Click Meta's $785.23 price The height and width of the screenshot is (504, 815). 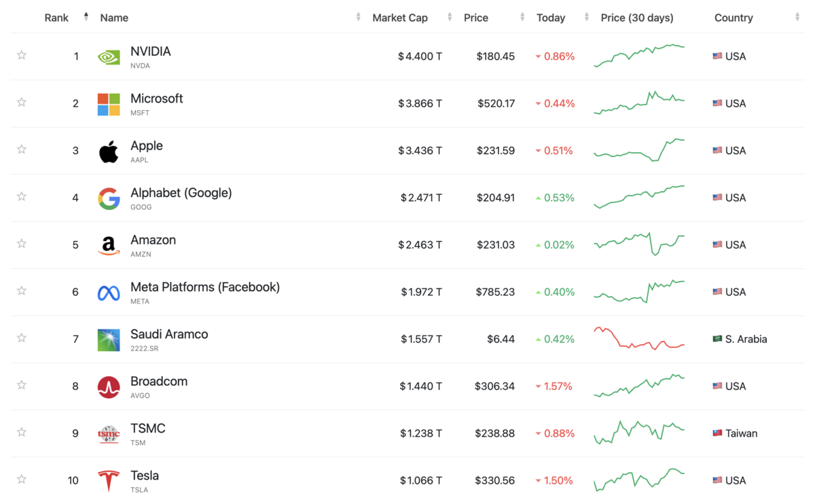pyautogui.click(x=496, y=292)
